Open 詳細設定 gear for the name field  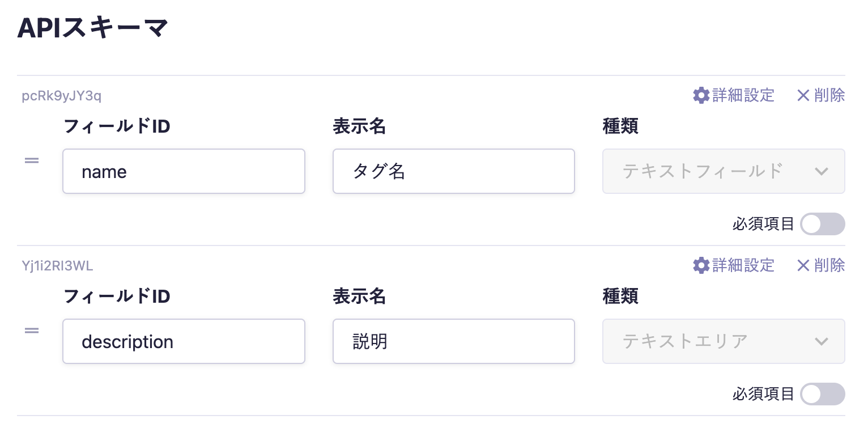[x=701, y=95]
